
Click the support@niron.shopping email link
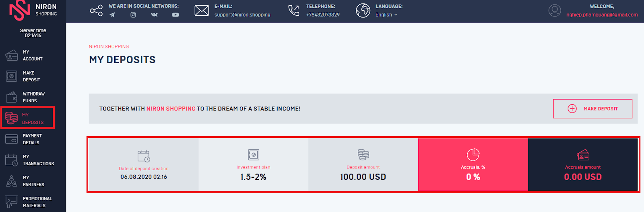pyautogui.click(x=242, y=15)
